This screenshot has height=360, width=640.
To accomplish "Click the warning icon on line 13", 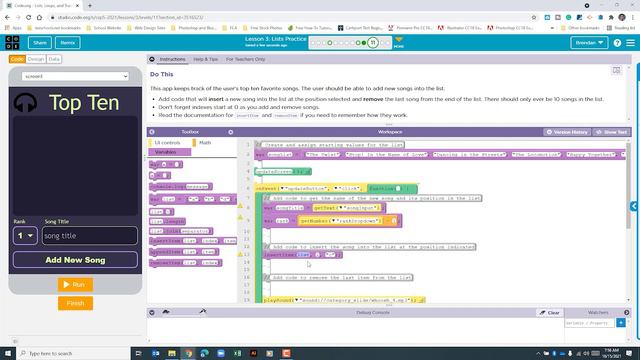I will [240, 254].
